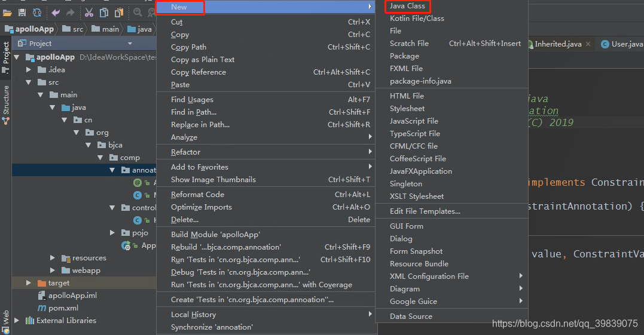Open the New submenu
This screenshot has width=644, height=335.
tap(265, 7)
